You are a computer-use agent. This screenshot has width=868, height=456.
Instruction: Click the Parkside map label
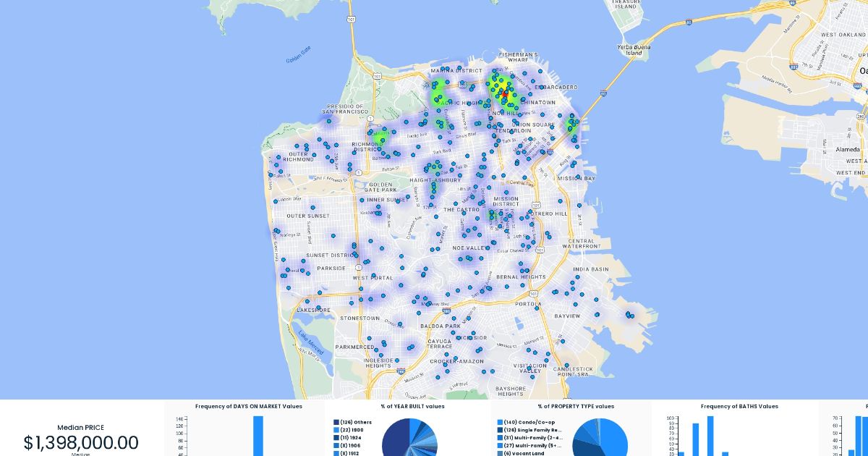click(x=331, y=268)
